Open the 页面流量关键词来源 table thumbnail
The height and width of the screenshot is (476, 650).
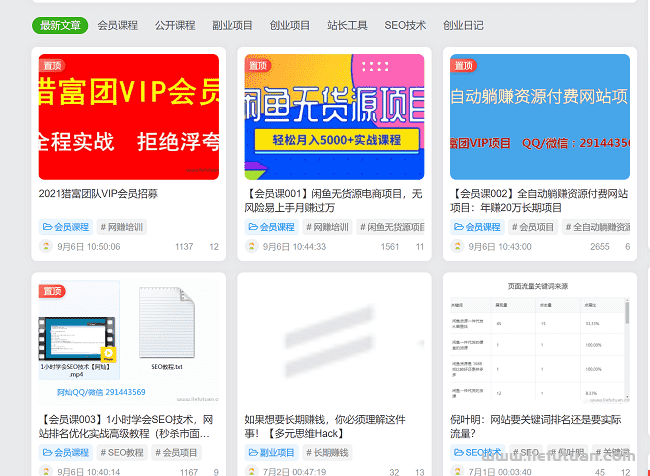[x=540, y=340]
